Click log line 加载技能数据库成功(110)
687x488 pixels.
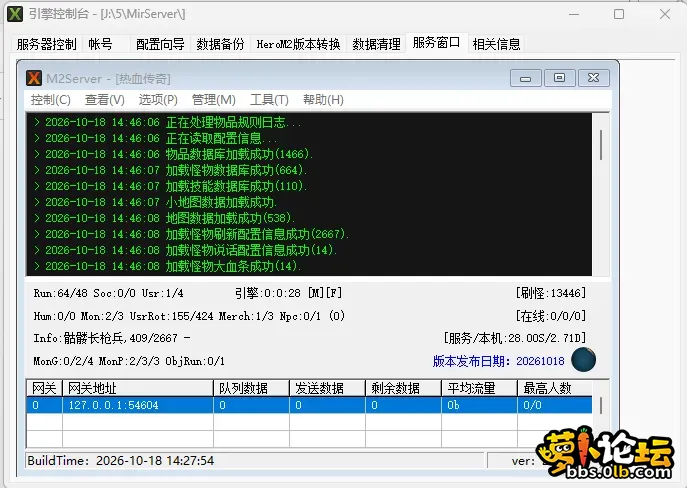tap(170, 186)
